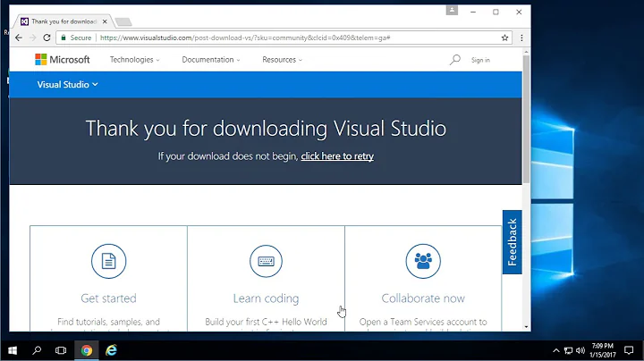644x361 pixels.
Task: Reload the page with the refresh icon
Action: (47, 38)
